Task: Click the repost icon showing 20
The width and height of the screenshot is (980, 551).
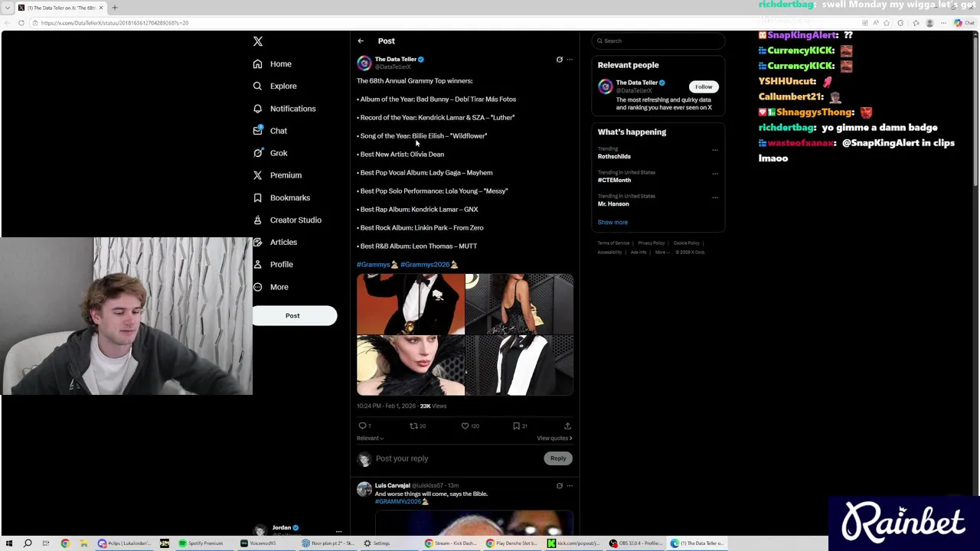Action: (x=413, y=426)
